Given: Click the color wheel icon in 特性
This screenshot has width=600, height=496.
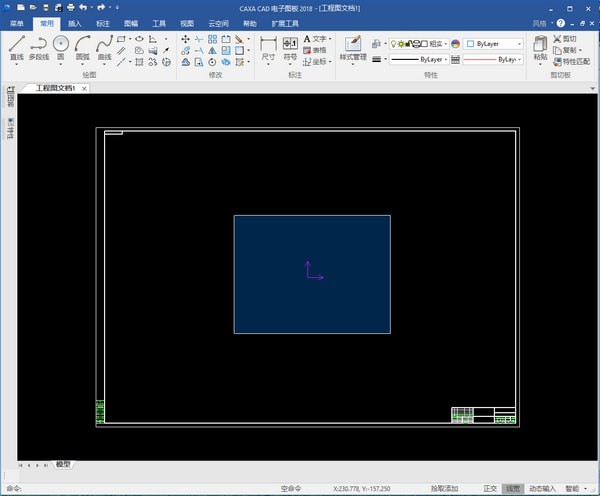Looking at the screenshot, I should coord(456,44).
